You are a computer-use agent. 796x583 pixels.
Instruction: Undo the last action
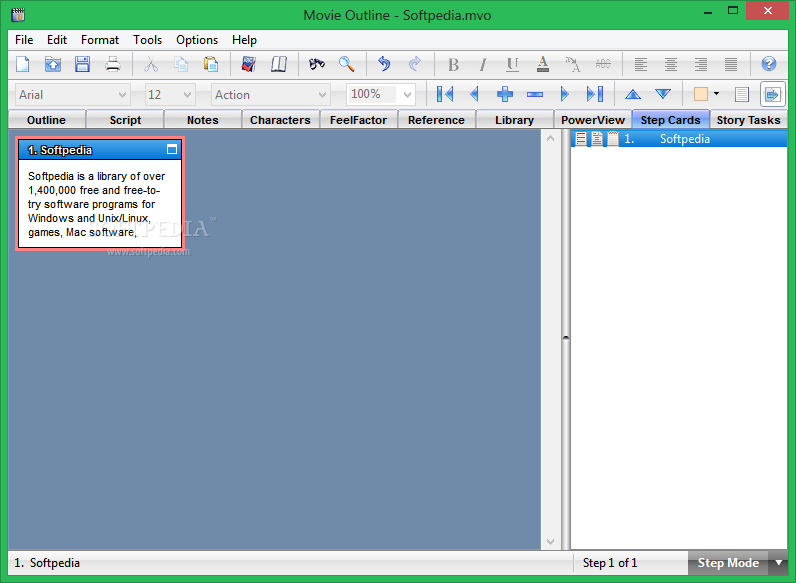(x=384, y=64)
